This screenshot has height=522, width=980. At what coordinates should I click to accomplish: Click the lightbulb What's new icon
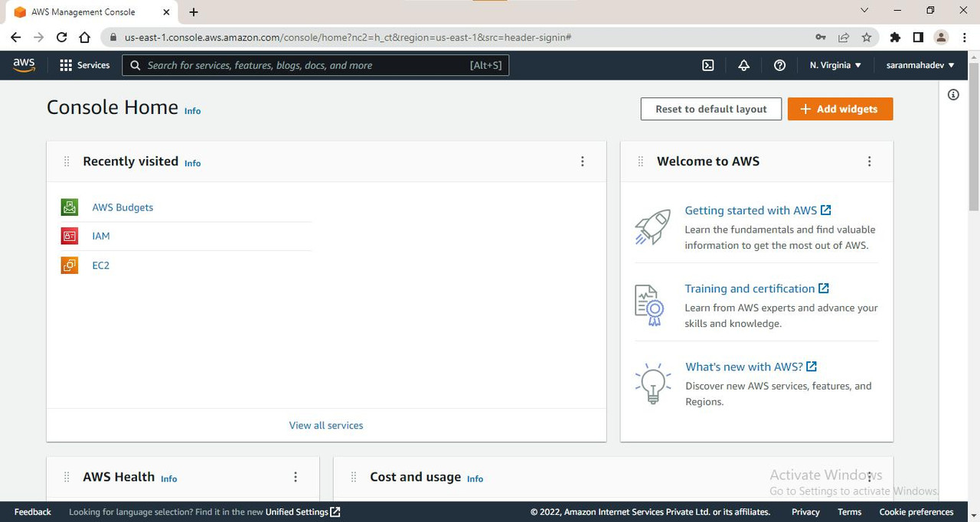point(653,383)
